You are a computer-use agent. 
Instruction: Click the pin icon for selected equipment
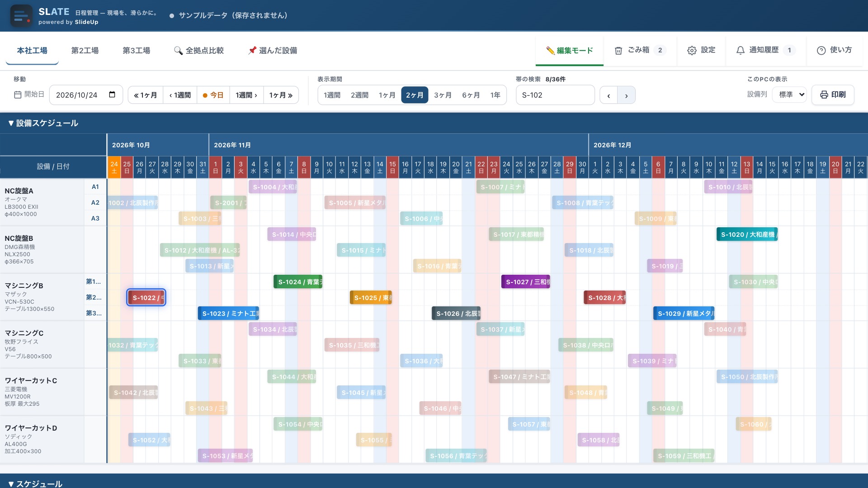pos(252,51)
